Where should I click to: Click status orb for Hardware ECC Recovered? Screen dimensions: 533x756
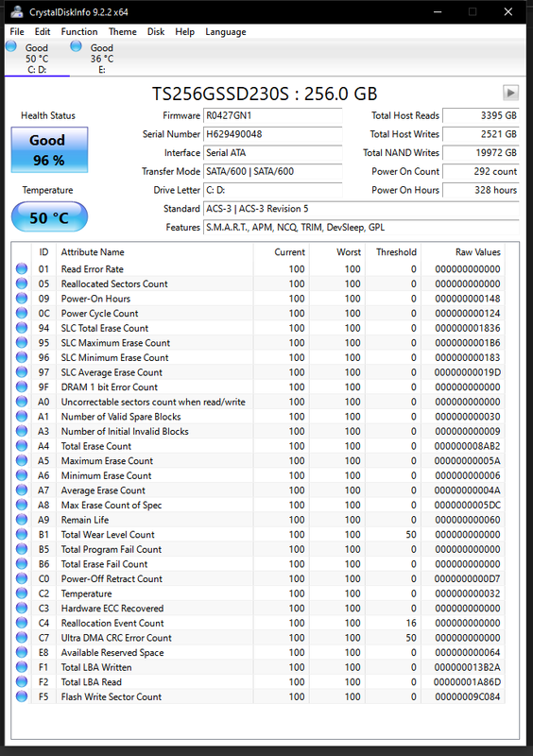[x=22, y=608]
